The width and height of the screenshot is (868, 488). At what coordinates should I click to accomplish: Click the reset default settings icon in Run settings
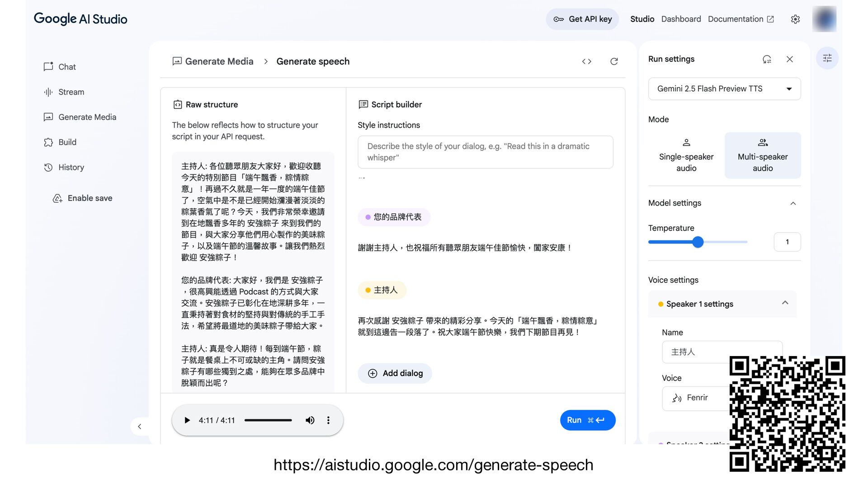(x=767, y=59)
